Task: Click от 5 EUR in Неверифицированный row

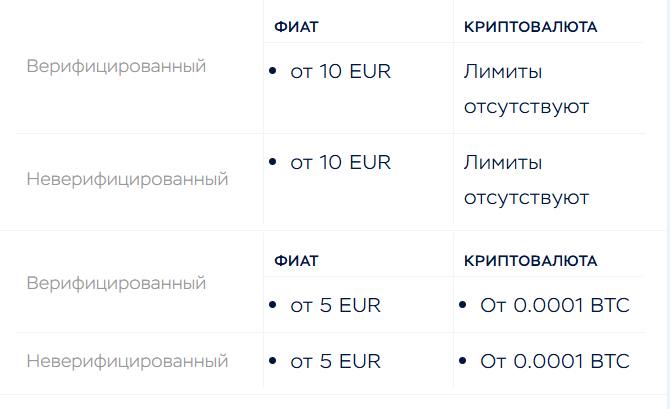Action: click(x=335, y=362)
